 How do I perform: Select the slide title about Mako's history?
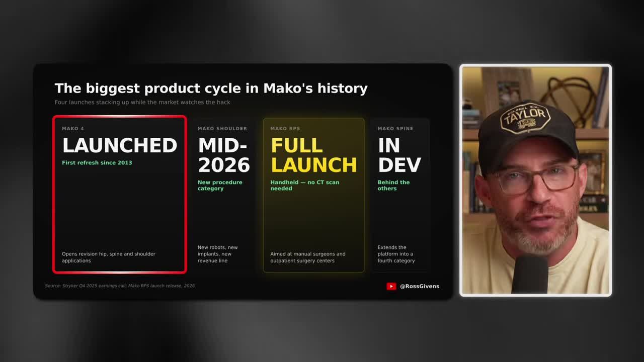coord(211,88)
